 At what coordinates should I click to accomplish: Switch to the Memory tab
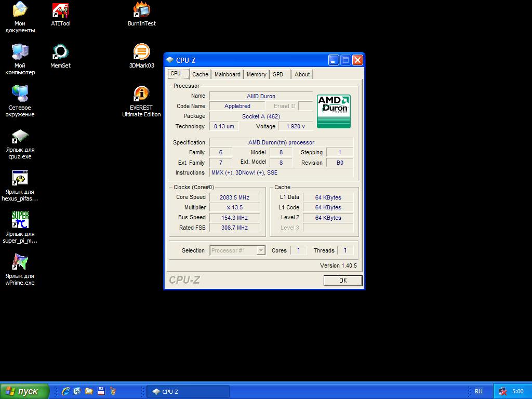256,74
